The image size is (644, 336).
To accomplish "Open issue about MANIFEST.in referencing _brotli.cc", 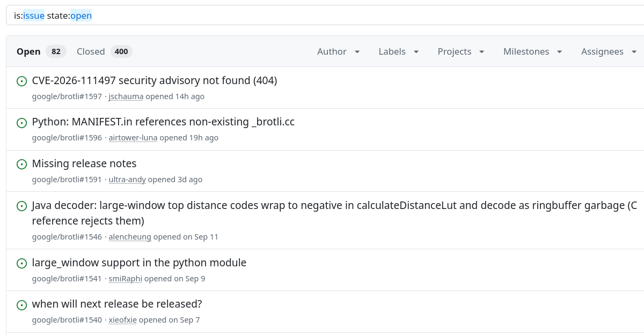I will coord(163,122).
